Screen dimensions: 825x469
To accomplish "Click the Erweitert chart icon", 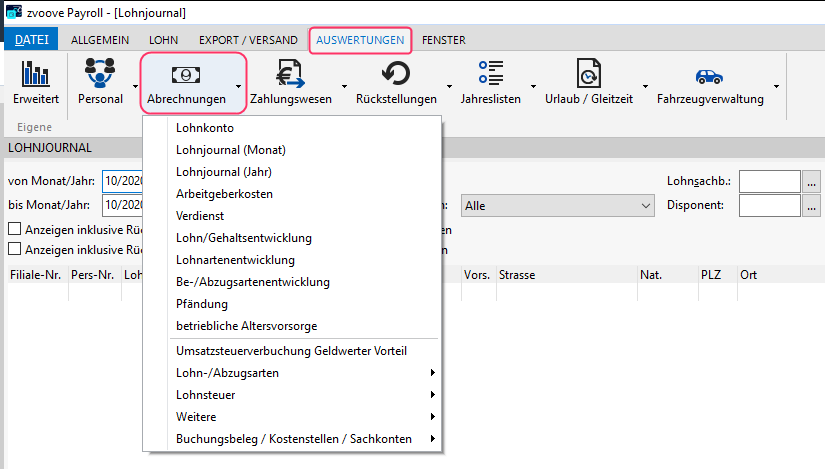I will tap(36, 75).
